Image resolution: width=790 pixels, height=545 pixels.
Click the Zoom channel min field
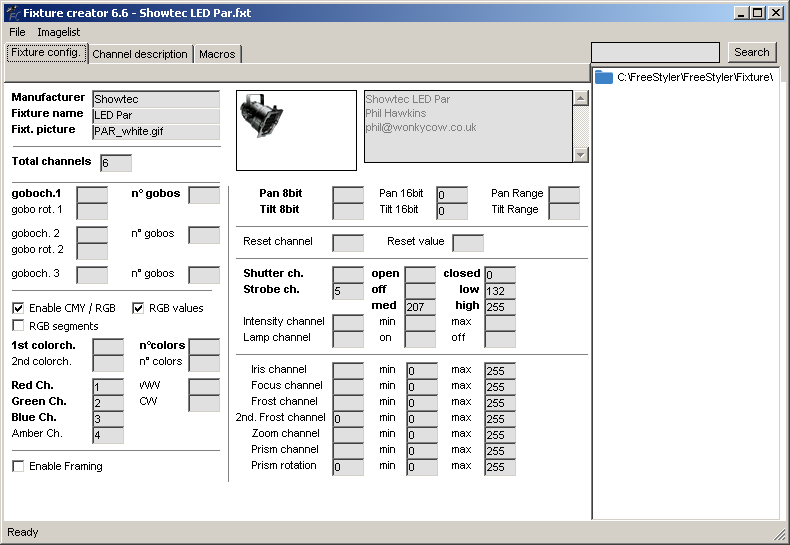pyautogui.click(x=422, y=435)
